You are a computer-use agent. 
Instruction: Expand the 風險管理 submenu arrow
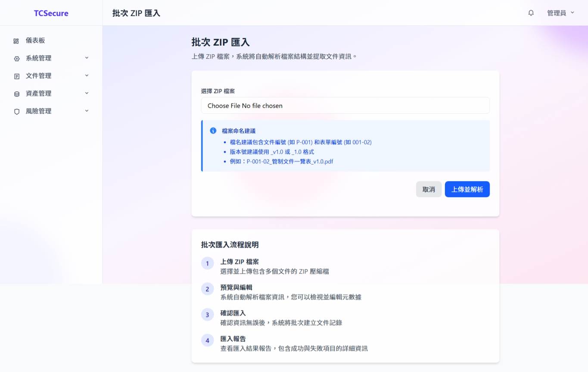point(87,111)
